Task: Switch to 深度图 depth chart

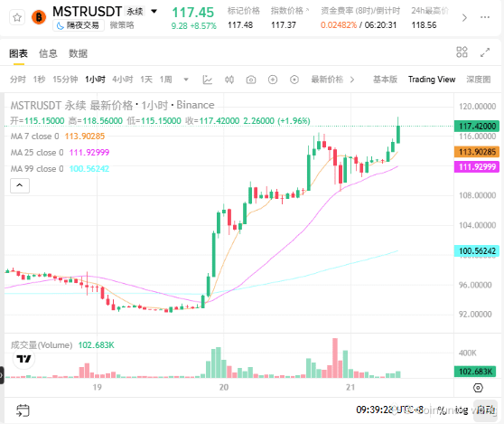Action: [479, 80]
